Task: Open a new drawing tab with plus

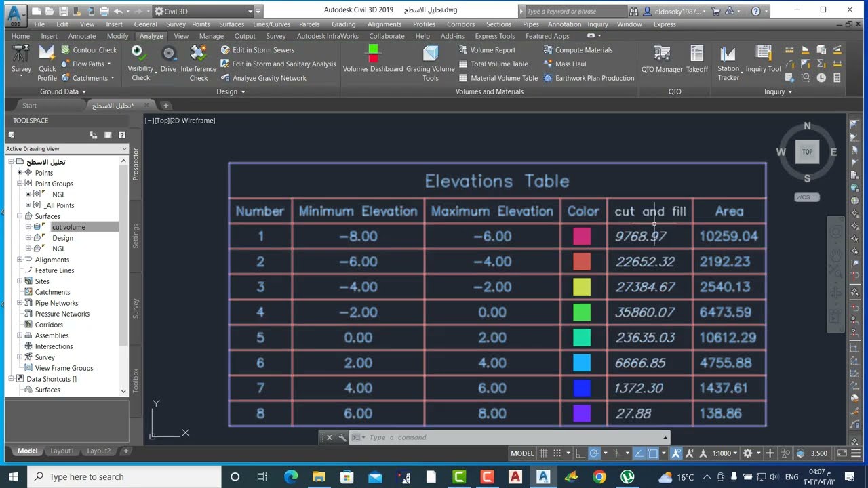Action: [x=165, y=106]
